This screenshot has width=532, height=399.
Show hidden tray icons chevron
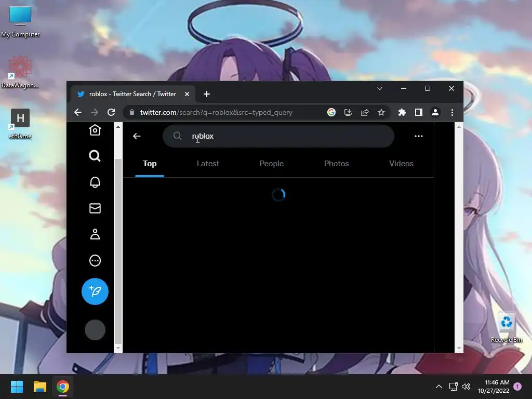pos(438,387)
